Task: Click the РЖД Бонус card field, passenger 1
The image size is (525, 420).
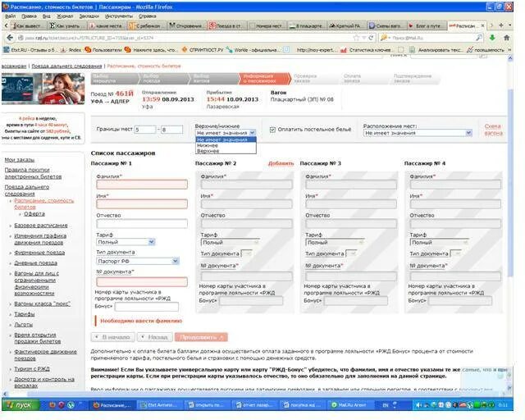Action: coord(147,307)
